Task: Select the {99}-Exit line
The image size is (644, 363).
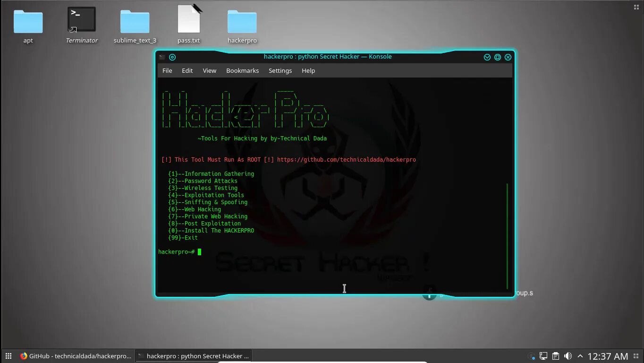Action: [183, 238]
